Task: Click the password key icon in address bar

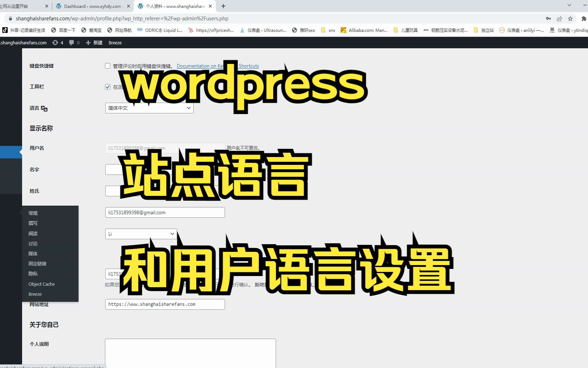Action: pos(548,18)
